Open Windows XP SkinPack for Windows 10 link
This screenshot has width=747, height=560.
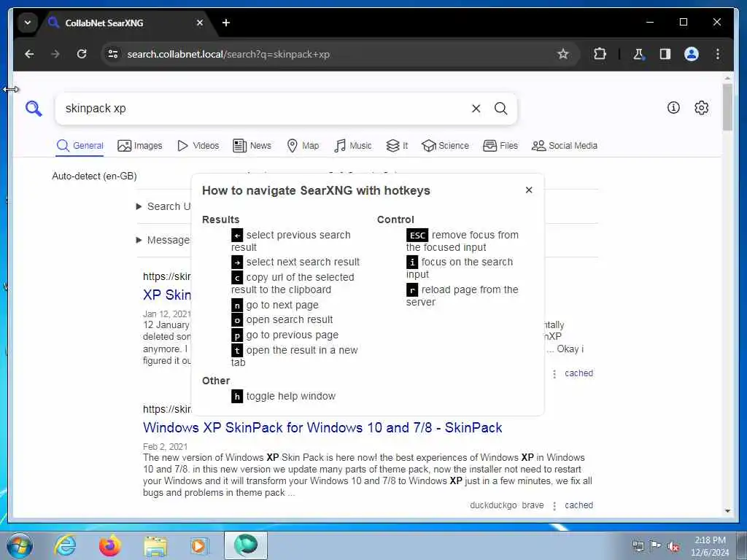click(x=322, y=427)
